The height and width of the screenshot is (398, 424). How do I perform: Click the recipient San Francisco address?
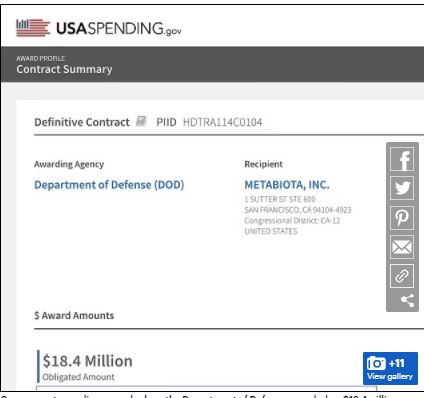pos(298,210)
